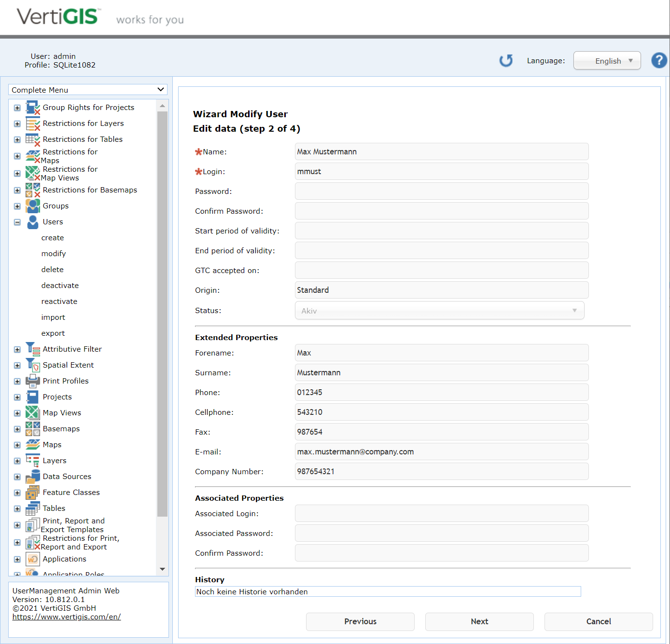Click the Groups people icon
Screen dimensions: 670x644
(x=32, y=206)
